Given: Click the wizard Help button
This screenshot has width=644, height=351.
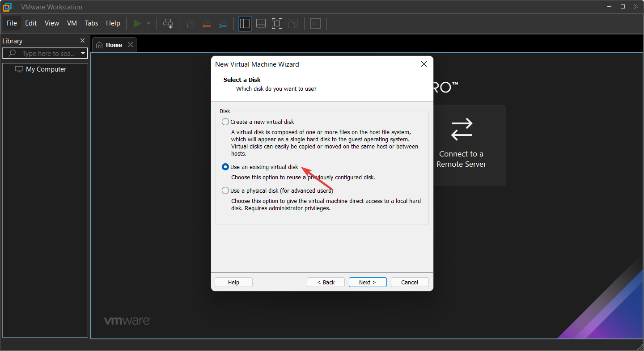Looking at the screenshot, I should (233, 282).
